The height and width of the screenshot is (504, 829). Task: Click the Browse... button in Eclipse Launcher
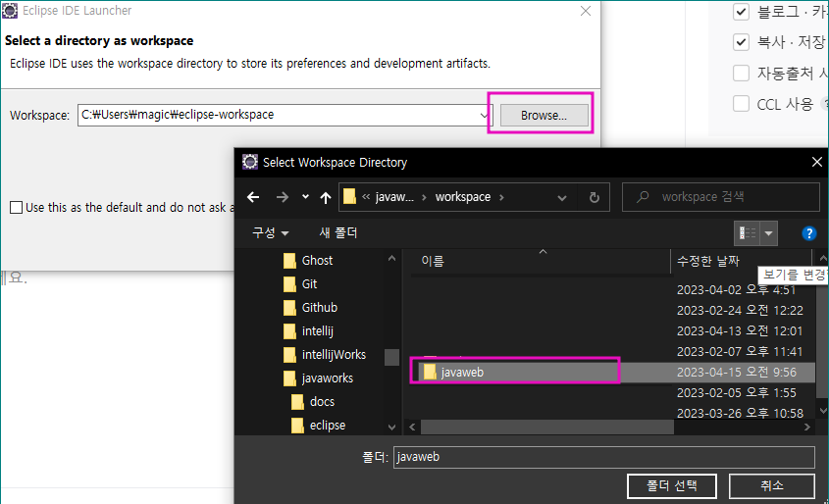point(544,115)
